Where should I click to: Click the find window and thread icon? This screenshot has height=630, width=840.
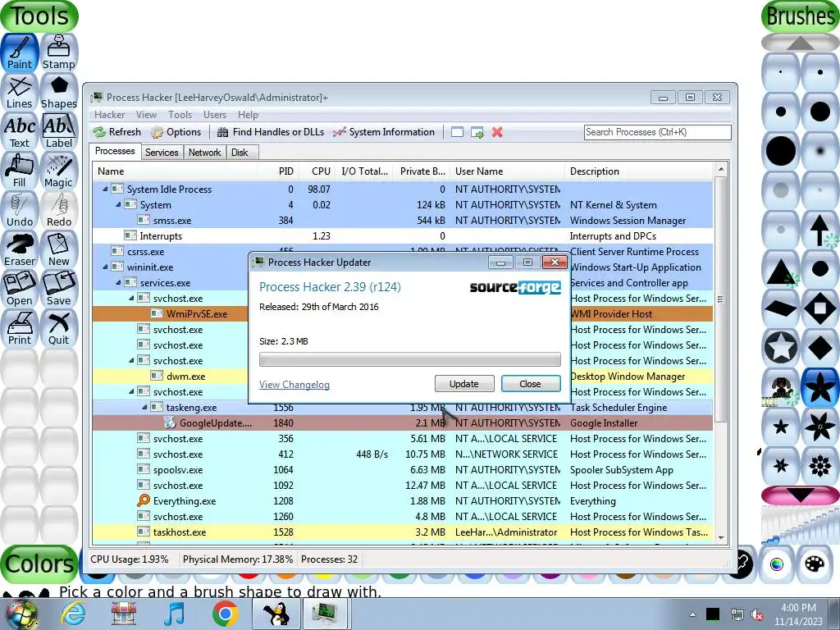477,132
